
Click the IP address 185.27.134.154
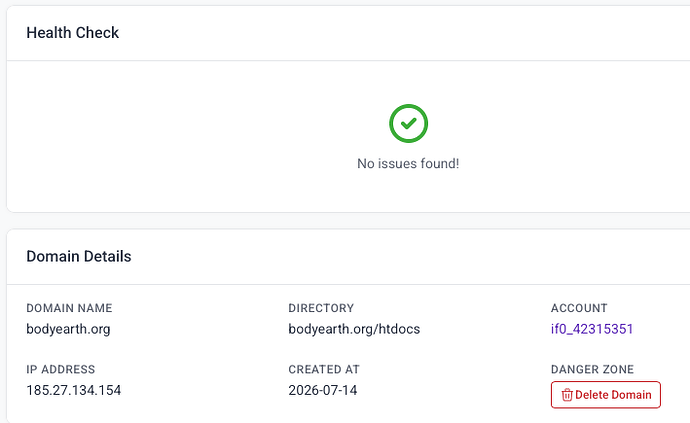[73, 390]
